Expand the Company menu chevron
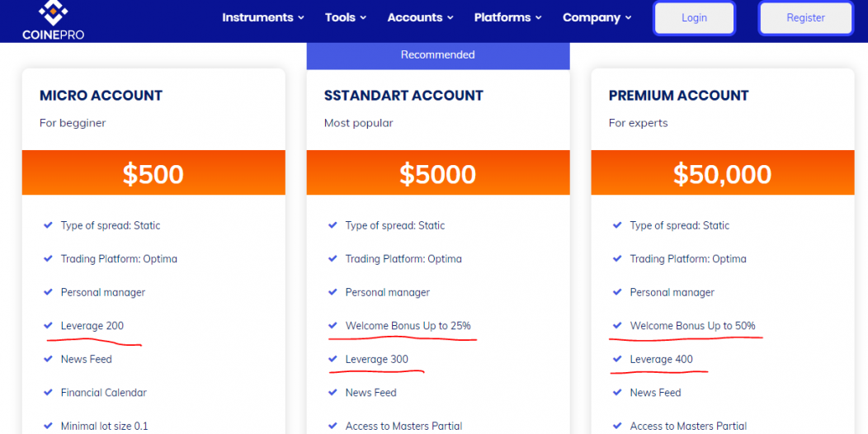This screenshot has height=434, width=868. tap(628, 17)
